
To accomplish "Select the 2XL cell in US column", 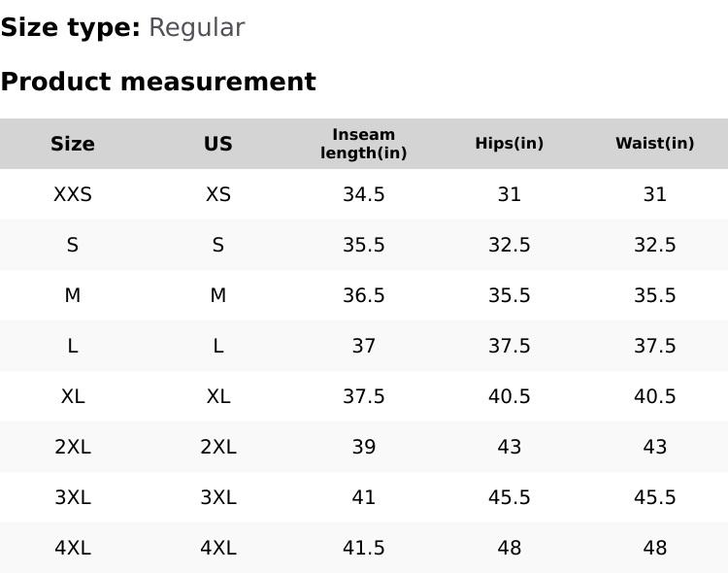I will pyautogui.click(x=218, y=447).
